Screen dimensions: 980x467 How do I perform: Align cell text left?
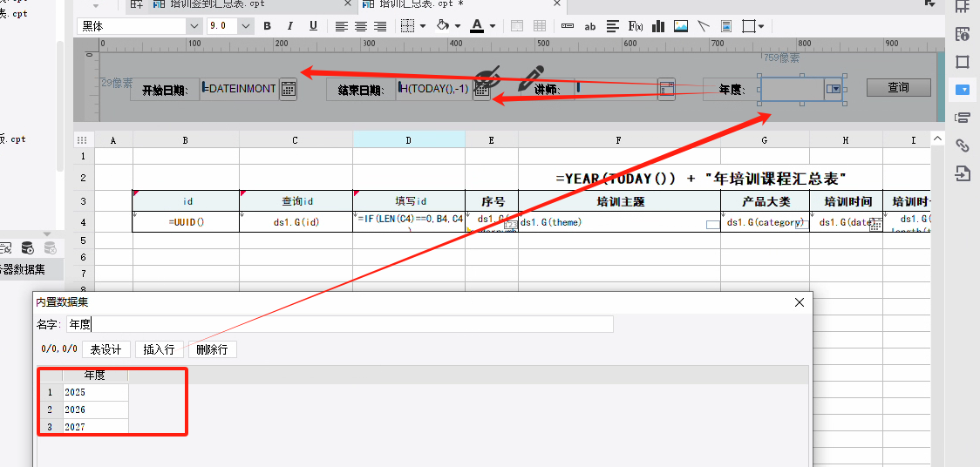click(341, 26)
